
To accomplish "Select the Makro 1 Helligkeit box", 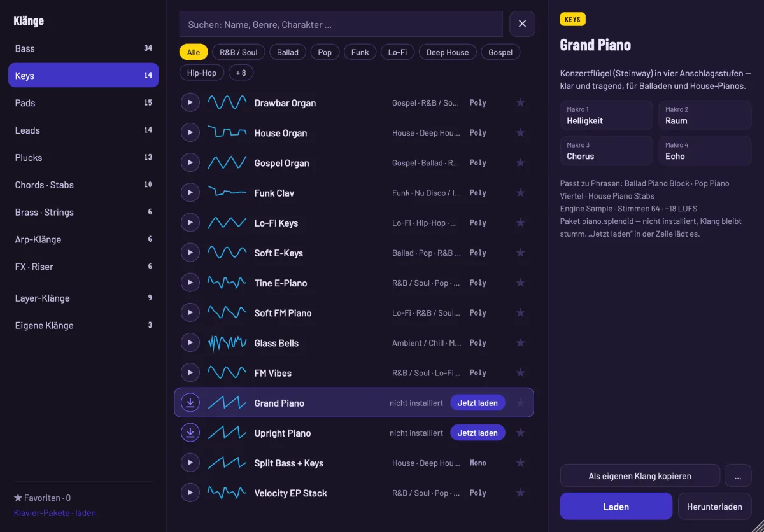I will (606, 115).
